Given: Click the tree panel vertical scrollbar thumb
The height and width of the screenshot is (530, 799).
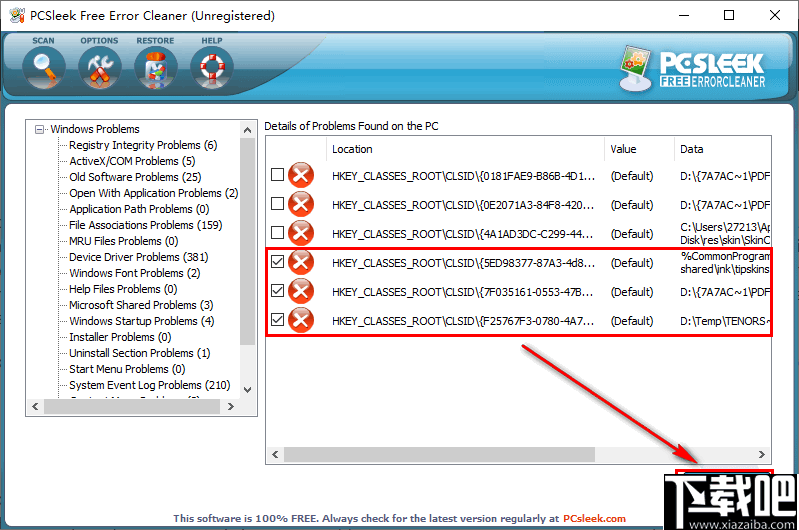Looking at the screenshot, I should pos(248,242).
